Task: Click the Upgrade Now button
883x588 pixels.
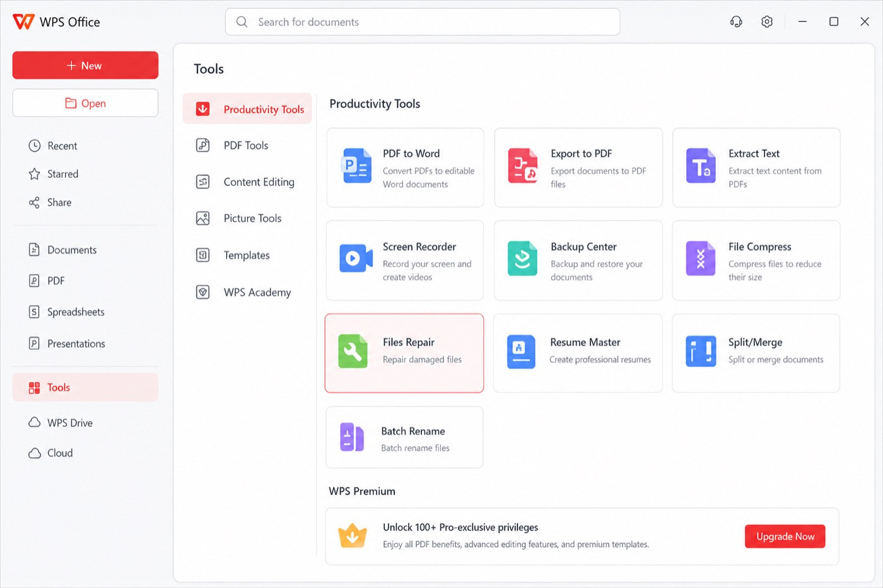Action: (x=785, y=536)
